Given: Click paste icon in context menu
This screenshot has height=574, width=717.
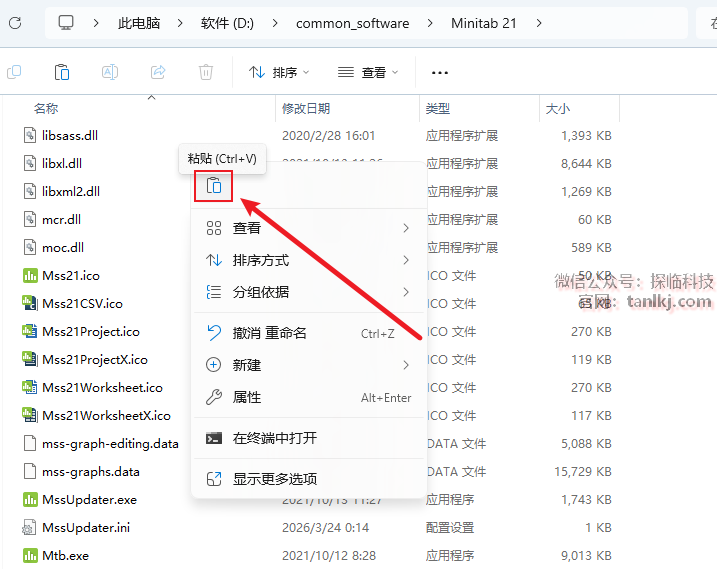Looking at the screenshot, I should [x=214, y=186].
